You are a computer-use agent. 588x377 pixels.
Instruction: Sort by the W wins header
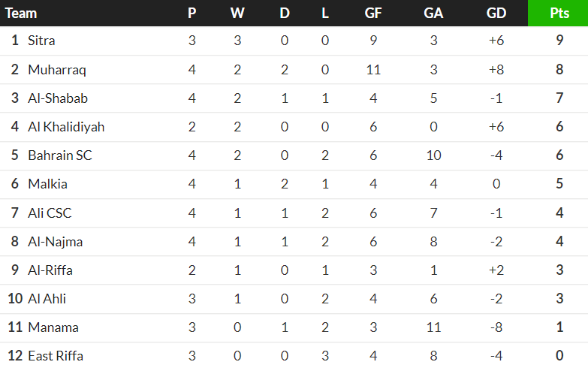pyautogui.click(x=237, y=13)
